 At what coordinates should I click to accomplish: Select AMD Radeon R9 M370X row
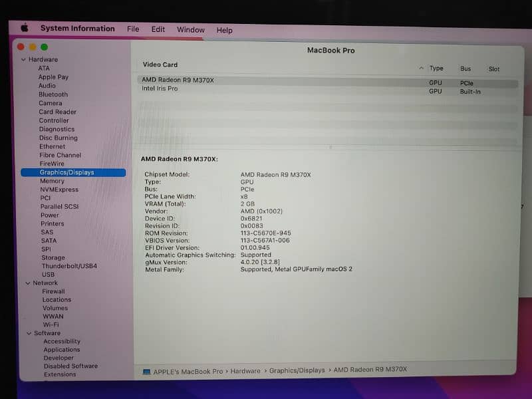(x=178, y=80)
